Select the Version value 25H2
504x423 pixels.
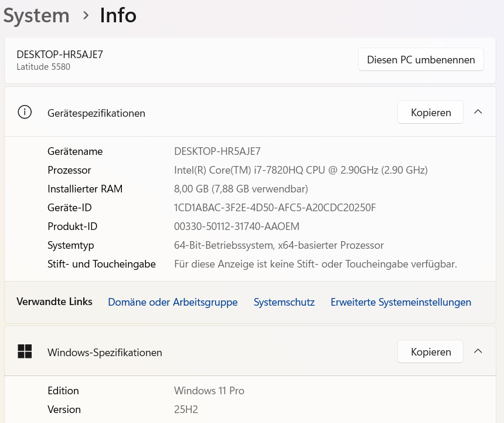186,410
